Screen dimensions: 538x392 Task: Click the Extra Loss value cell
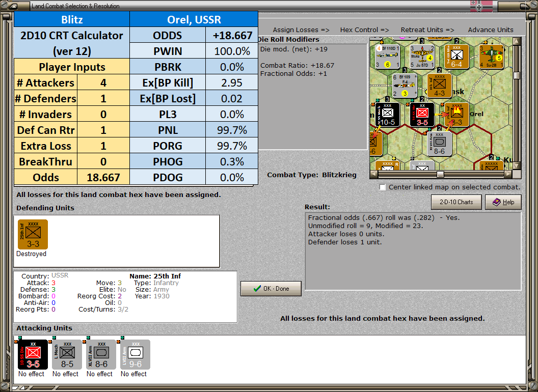coord(103,146)
